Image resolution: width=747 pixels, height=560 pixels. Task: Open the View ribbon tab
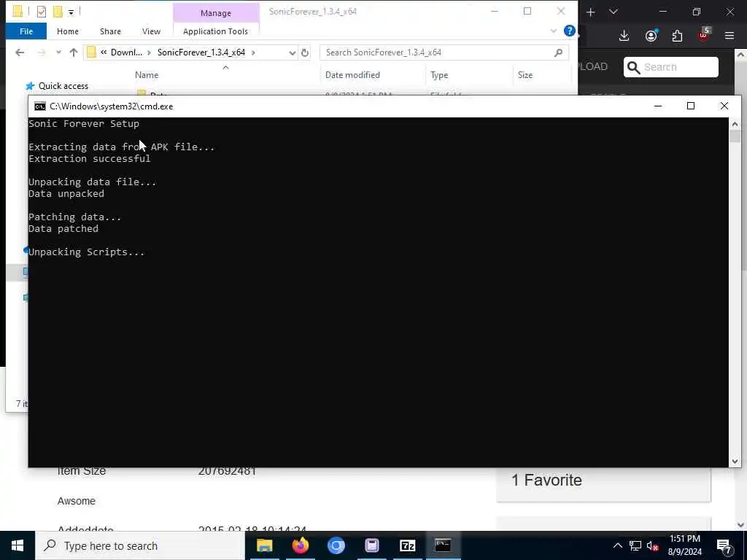pos(151,31)
